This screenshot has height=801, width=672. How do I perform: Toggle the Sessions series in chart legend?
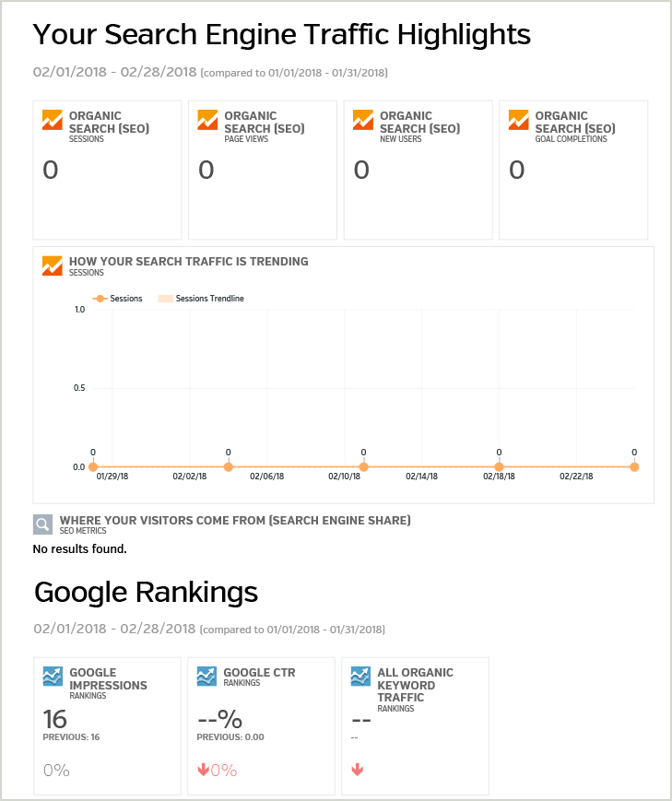pyautogui.click(x=117, y=299)
